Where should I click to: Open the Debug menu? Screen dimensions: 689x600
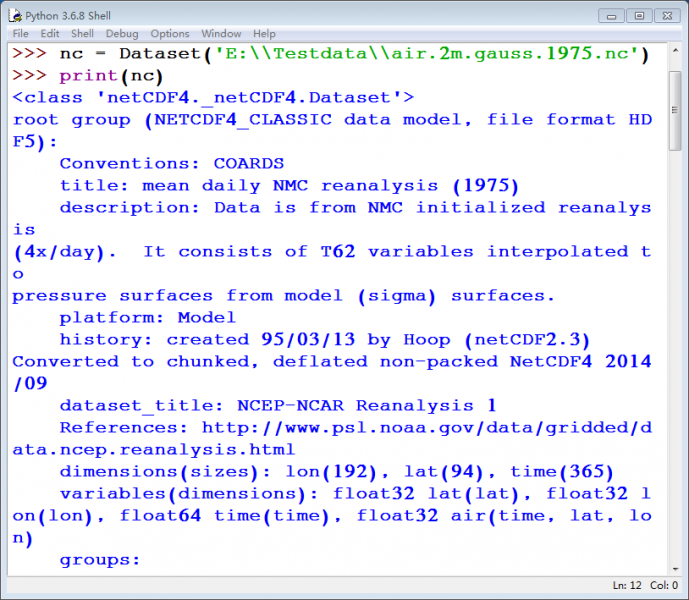point(122,34)
